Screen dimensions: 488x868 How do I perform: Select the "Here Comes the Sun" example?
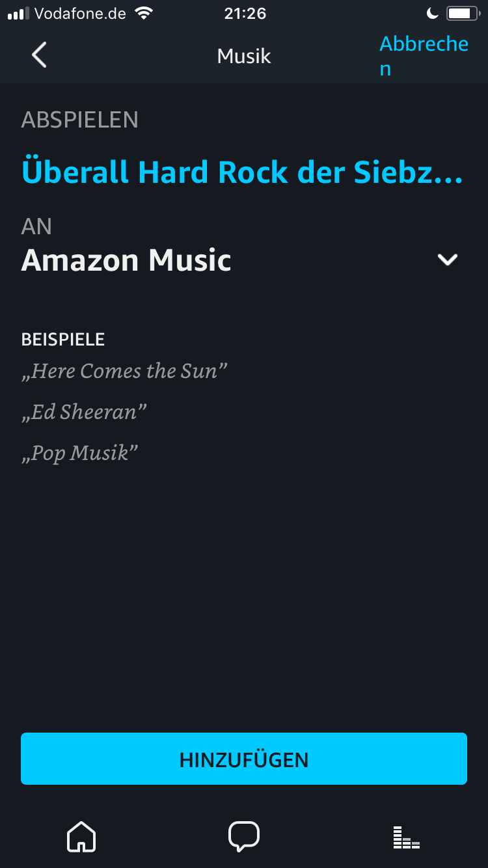pos(124,372)
